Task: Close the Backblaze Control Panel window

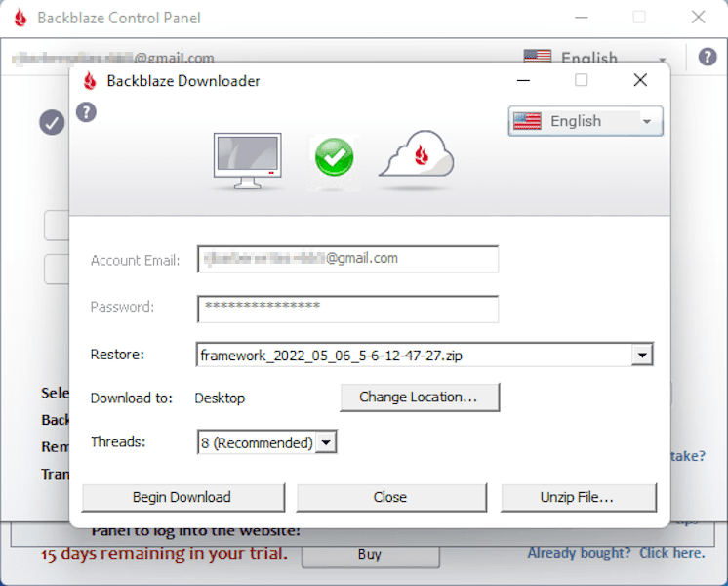Action: [699, 18]
